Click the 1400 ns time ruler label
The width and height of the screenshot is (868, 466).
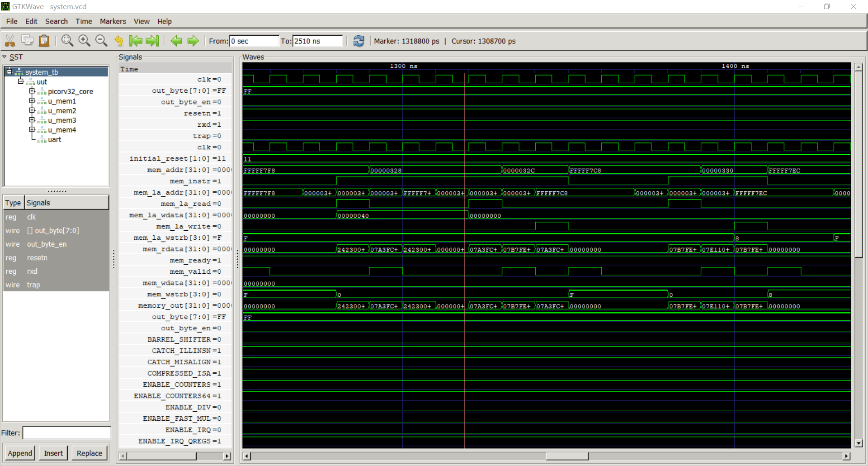[735, 66]
